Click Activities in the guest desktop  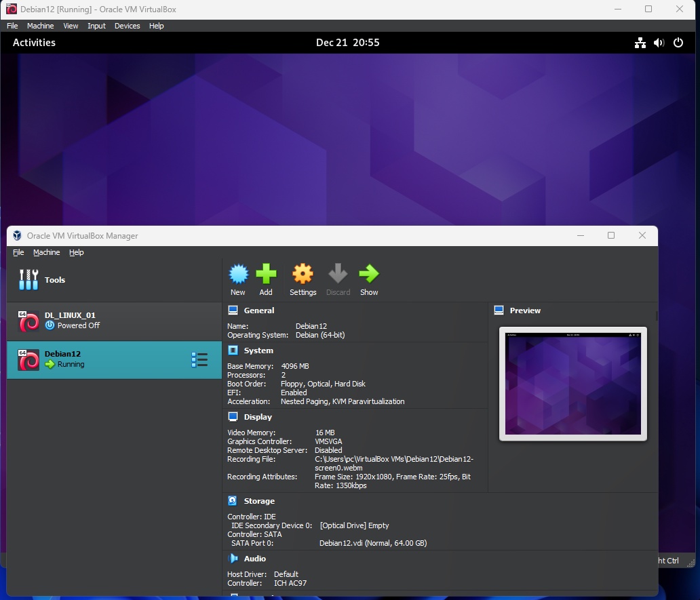pos(33,42)
